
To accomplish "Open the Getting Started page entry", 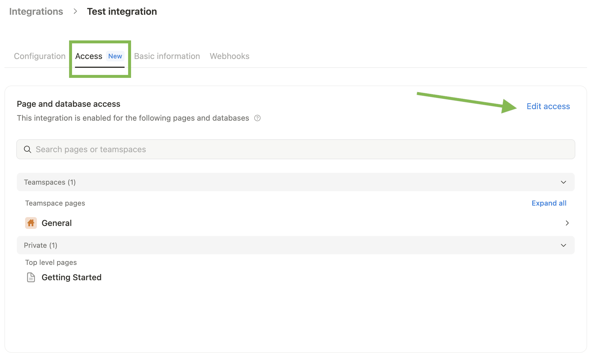I will click(x=71, y=277).
